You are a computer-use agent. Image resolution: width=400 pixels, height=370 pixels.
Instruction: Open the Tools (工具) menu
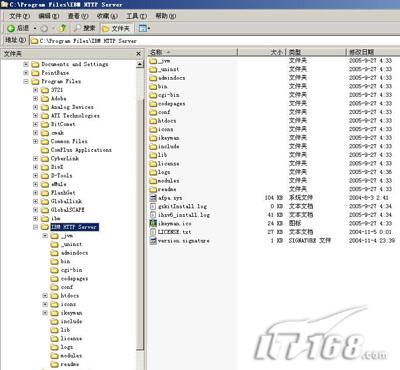click(x=136, y=16)
